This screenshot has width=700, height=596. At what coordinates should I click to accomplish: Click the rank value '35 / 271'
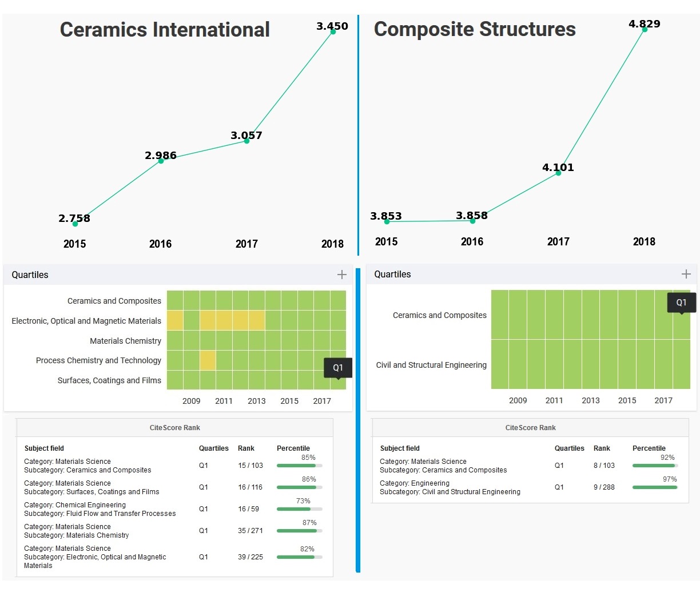pos(250,531)
